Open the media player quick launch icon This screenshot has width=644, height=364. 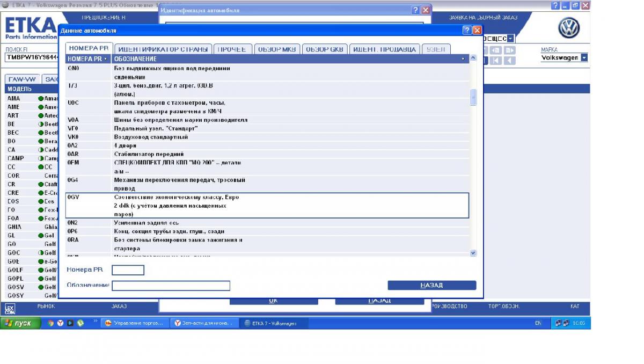70,323
